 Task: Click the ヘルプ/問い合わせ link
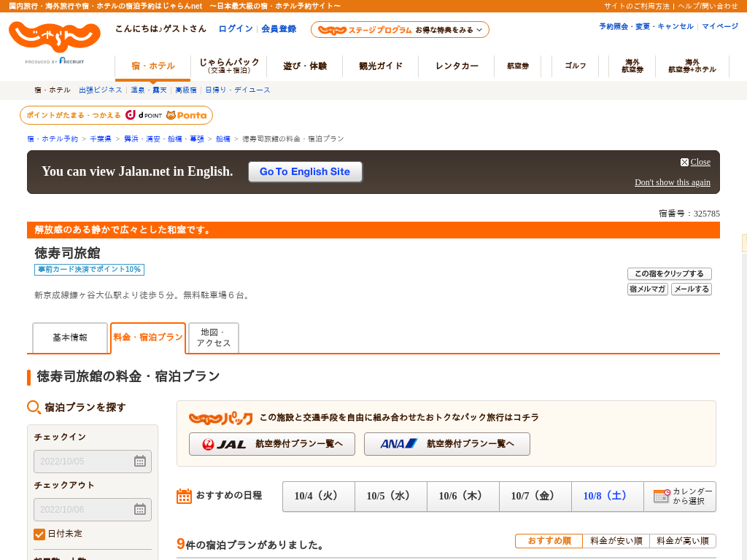pos(708,6)
